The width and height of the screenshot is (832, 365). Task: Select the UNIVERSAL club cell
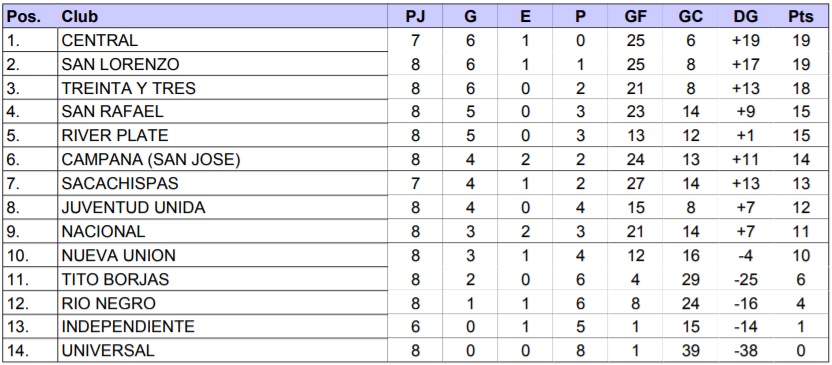click(222, 351)
